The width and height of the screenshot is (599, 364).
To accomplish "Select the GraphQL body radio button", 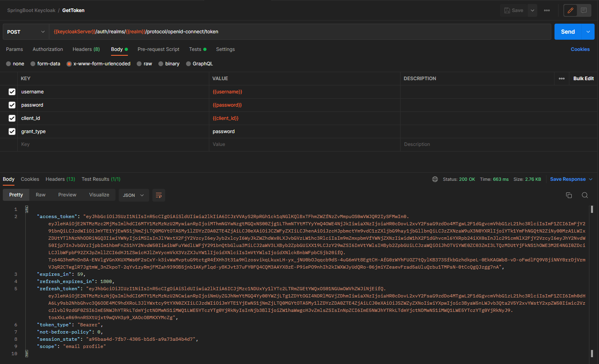I will point(188,64).
